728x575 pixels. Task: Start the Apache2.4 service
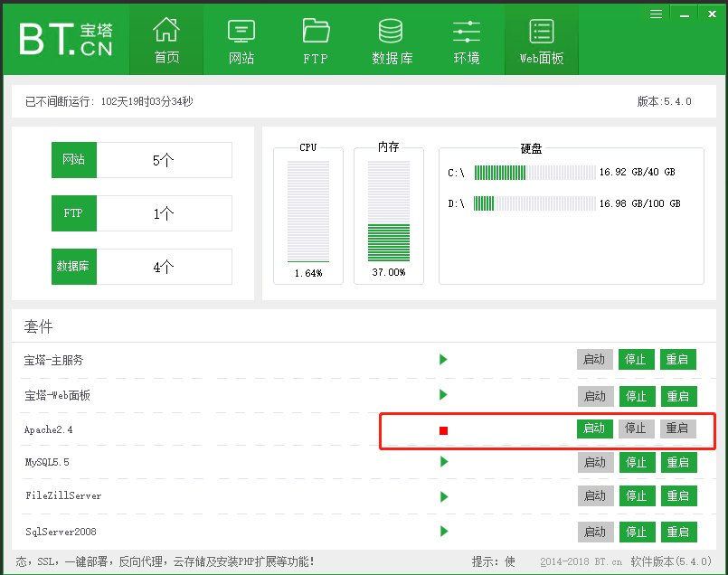tap(595, 429)
